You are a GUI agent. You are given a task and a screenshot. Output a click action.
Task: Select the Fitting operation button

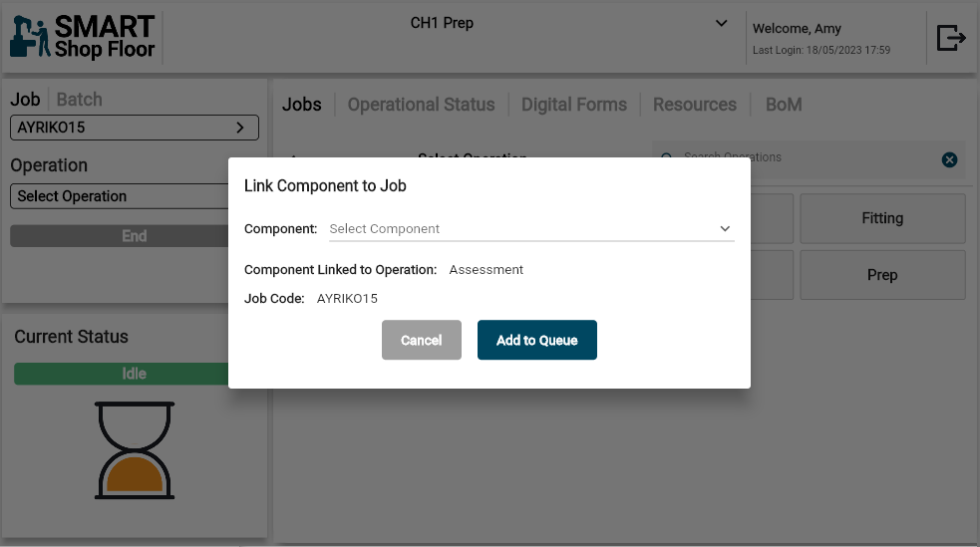[881, 218]
